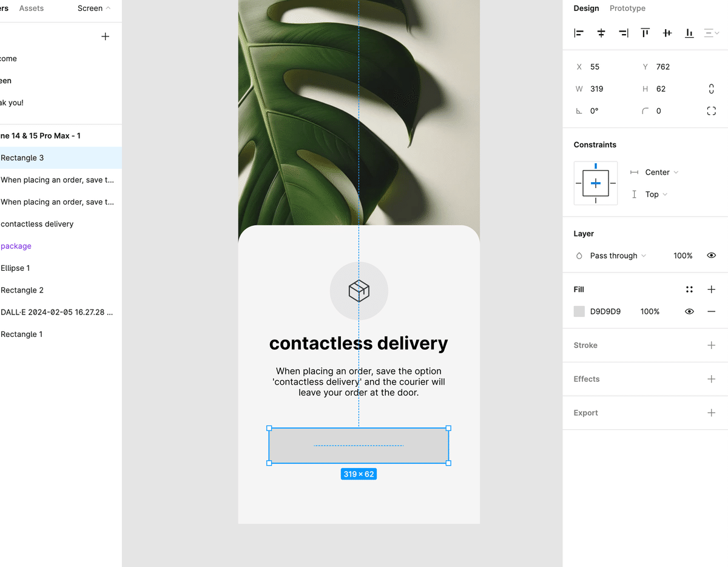728x567 pixels.
Task: Select the DALL·E image layer
Action: click(x=61, y=312)
